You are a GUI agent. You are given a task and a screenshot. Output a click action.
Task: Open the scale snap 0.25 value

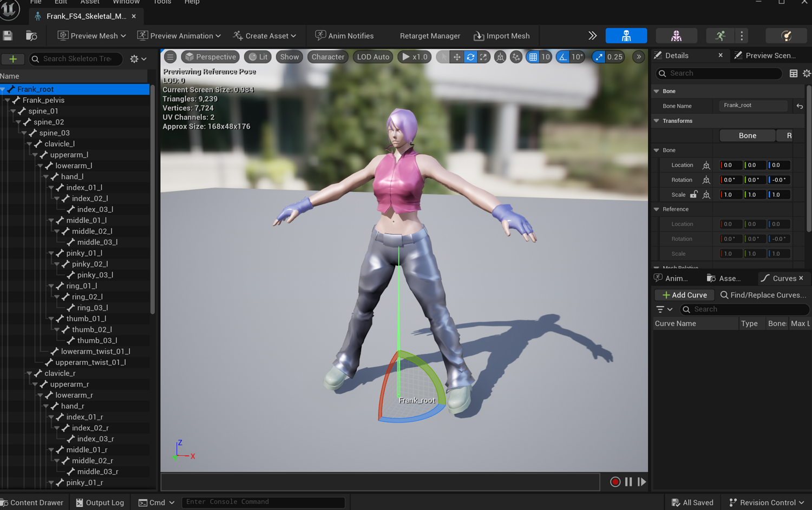click(x=615, y=57)
